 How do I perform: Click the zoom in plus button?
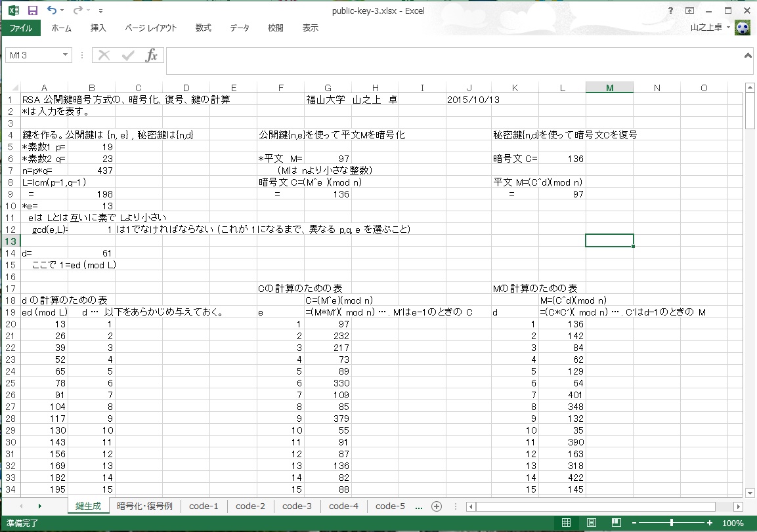pos(710,523)
